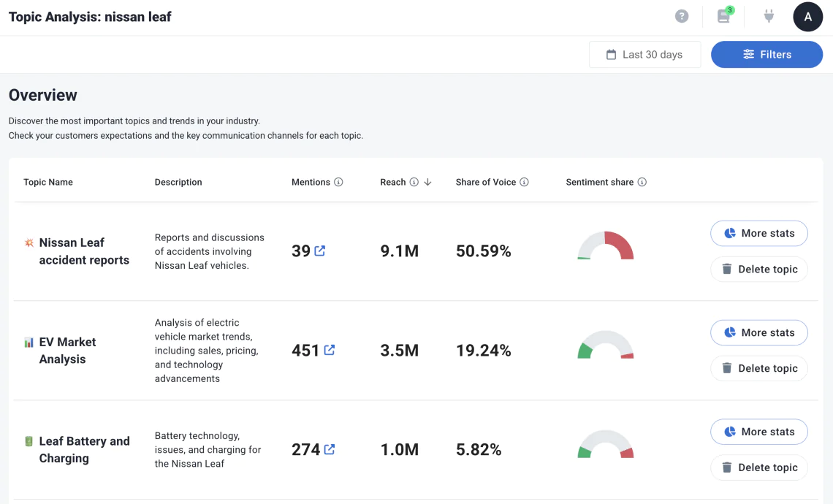The width and height of the screenshot is (833, 504).
Task: Select the EV Market Analysis topic name
Action: (x=67, y=351)
